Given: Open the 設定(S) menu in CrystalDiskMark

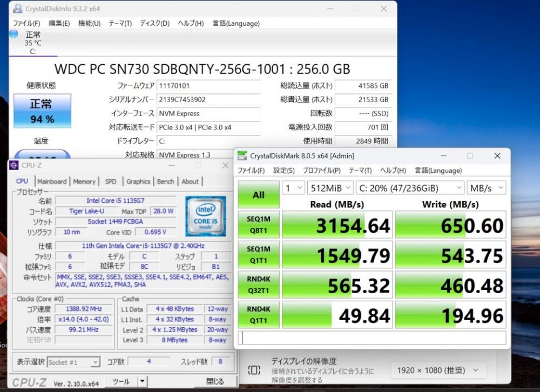Looking at the screenshot, I should [x=284, y=171].
